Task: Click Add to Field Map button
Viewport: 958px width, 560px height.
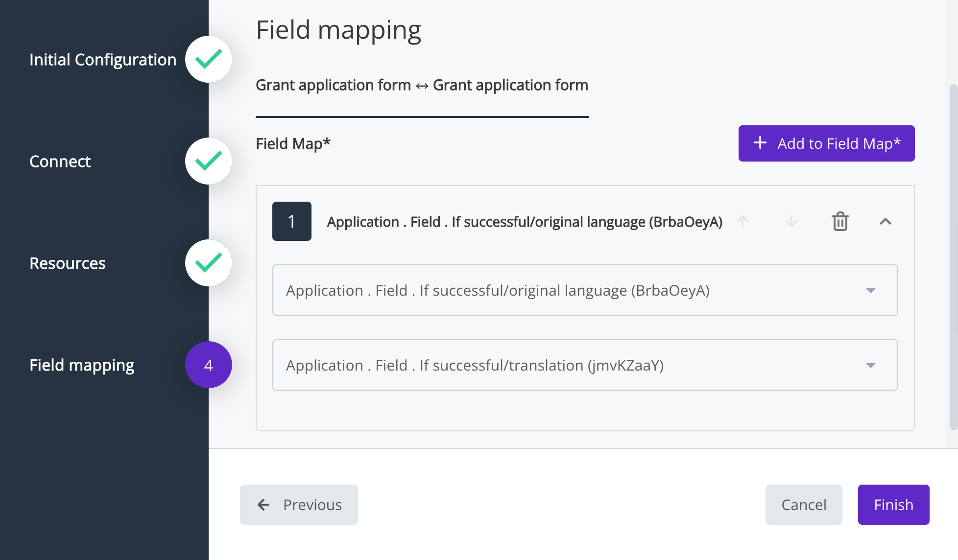Action: (826, 143)
